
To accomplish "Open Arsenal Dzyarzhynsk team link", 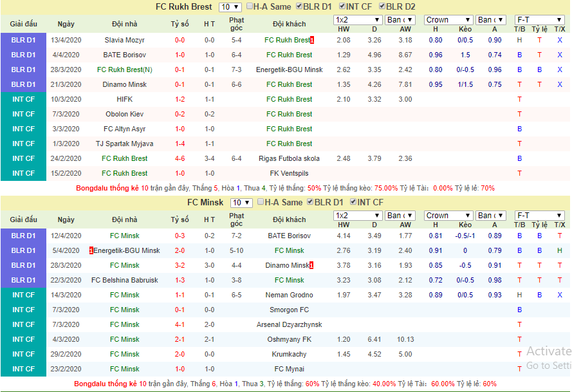I will tap(289, 324).
